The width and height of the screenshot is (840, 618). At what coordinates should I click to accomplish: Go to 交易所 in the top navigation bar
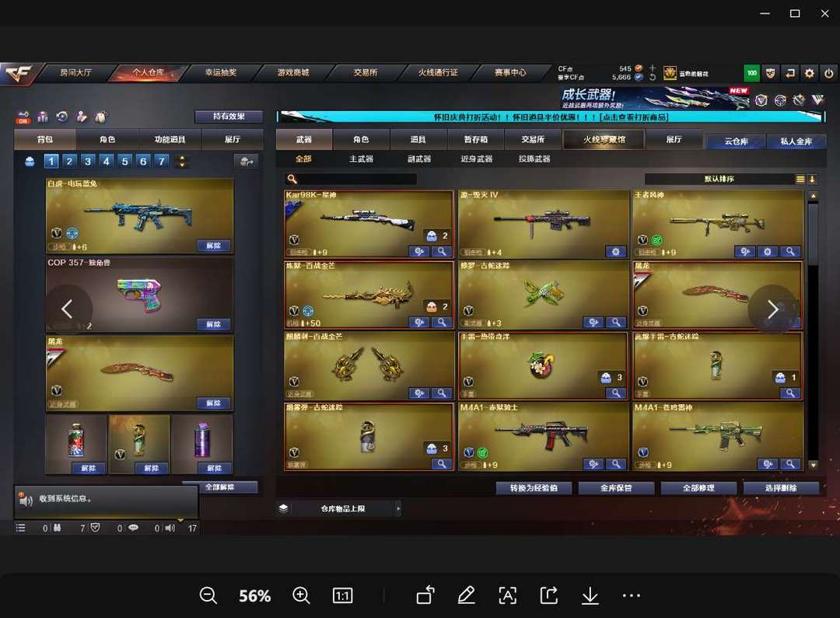point(366,72)
